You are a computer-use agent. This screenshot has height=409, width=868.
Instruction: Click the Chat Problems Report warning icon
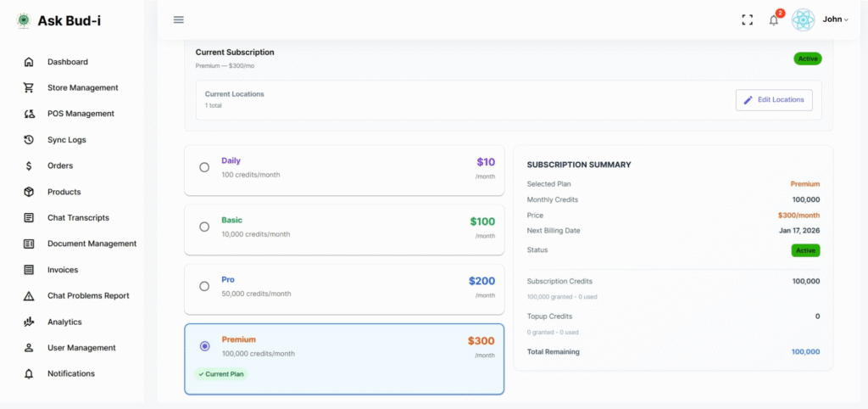(29, 296)
